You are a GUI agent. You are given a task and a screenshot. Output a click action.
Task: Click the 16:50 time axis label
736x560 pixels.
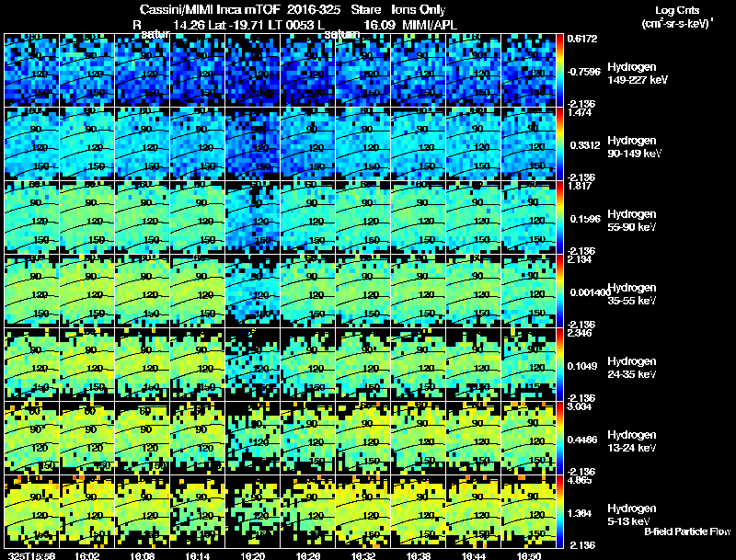529,555
